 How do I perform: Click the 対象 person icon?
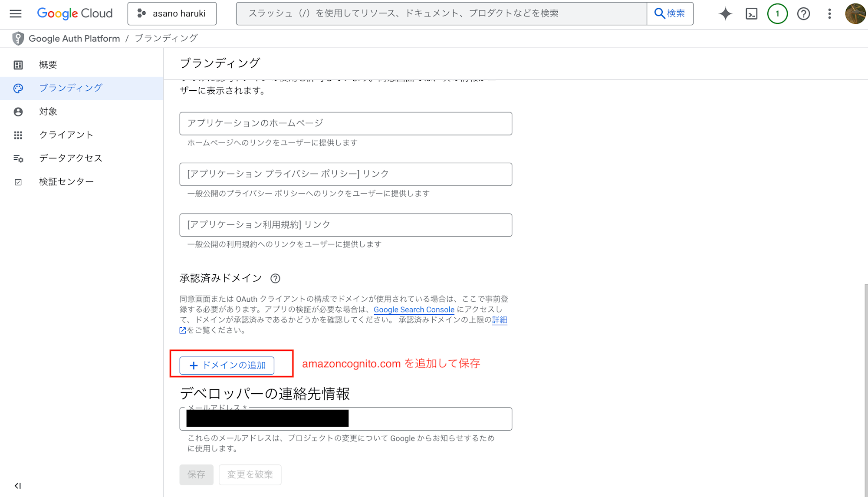click(x=18, y=112)
